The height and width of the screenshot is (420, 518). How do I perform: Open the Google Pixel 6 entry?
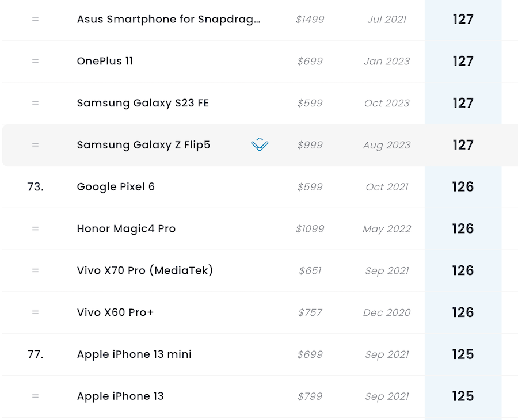coord(116,187)
